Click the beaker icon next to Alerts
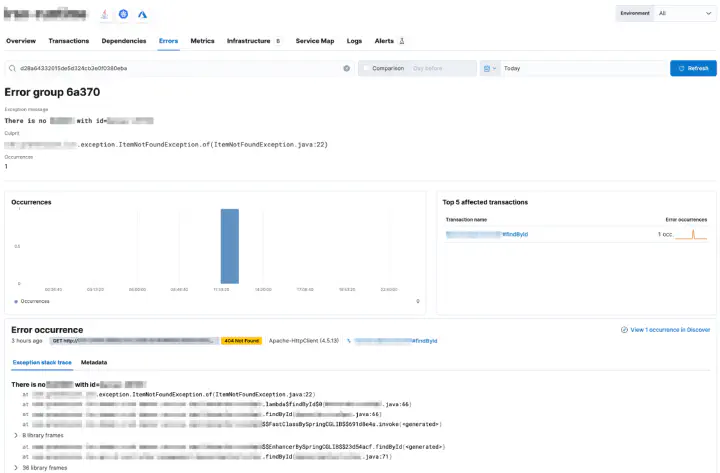This screenshot has height=473, width=720. pyautogui.click(x=402, y=41)
